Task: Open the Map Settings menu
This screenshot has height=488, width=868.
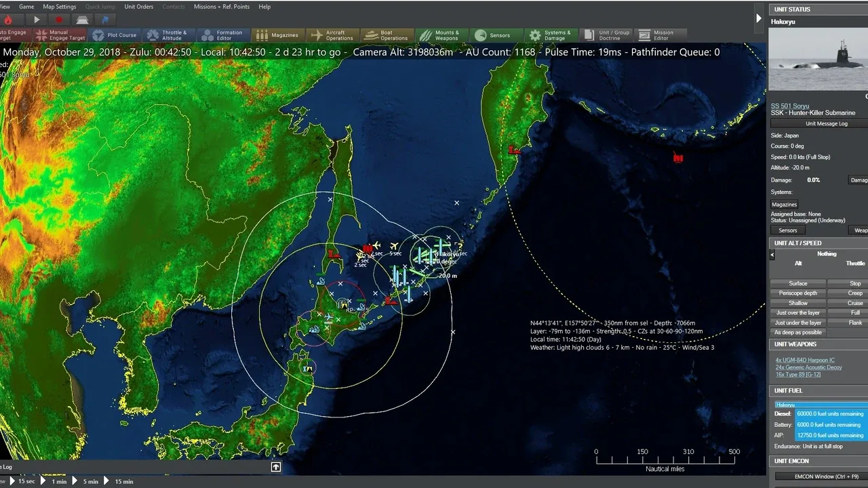Action: click(60, 7)
